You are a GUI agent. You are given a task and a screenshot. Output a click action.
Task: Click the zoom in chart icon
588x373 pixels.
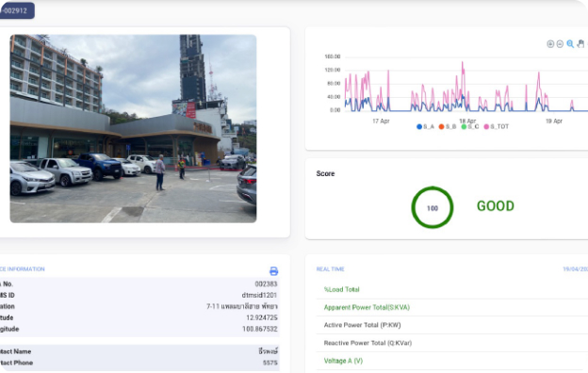pos(550,44)
